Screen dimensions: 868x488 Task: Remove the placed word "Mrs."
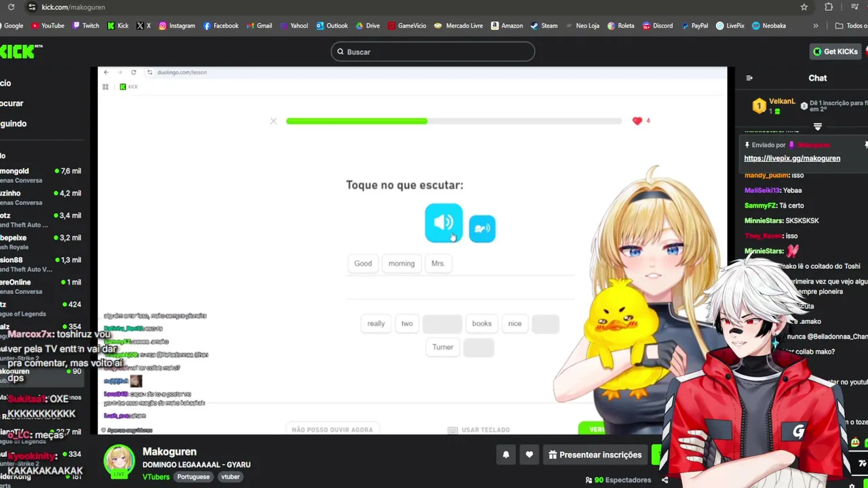tap(438, 264)
